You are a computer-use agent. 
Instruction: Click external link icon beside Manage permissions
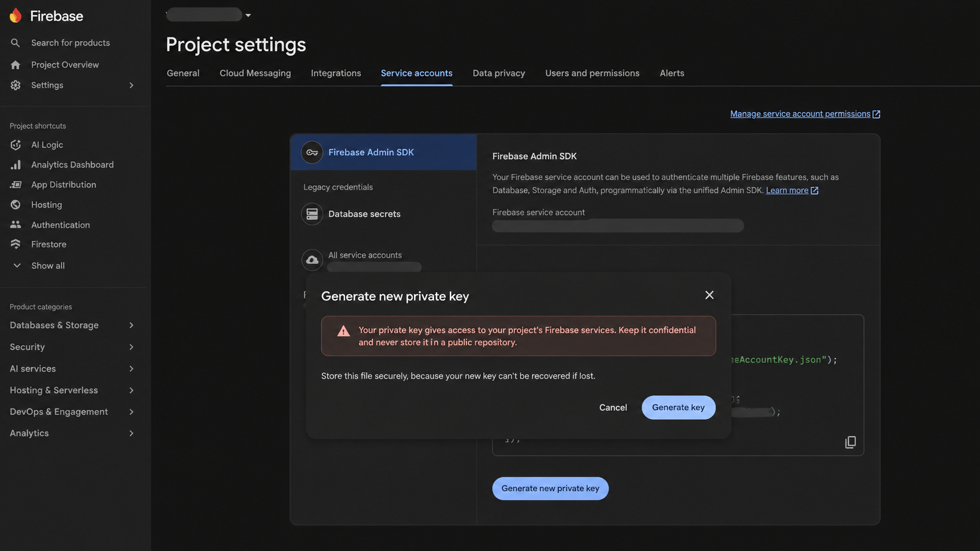click(x=876, y=114)
